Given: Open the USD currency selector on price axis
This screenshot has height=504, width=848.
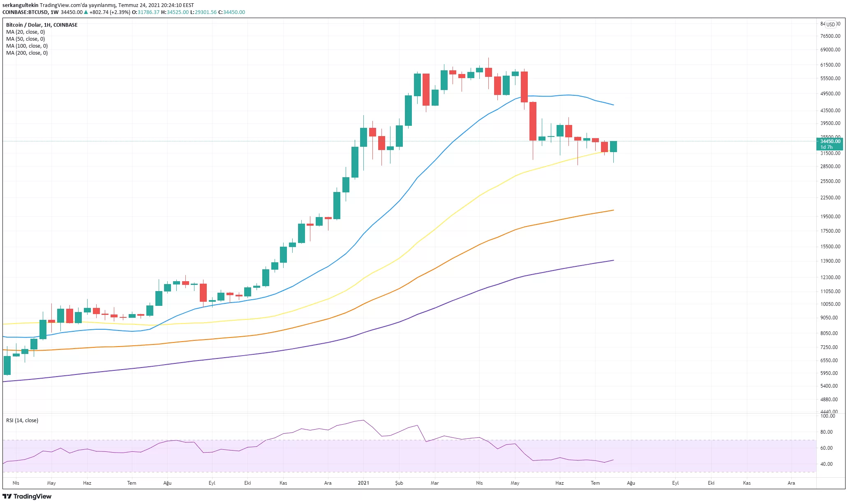Looking at the screenshot, I should pos(831,24).
